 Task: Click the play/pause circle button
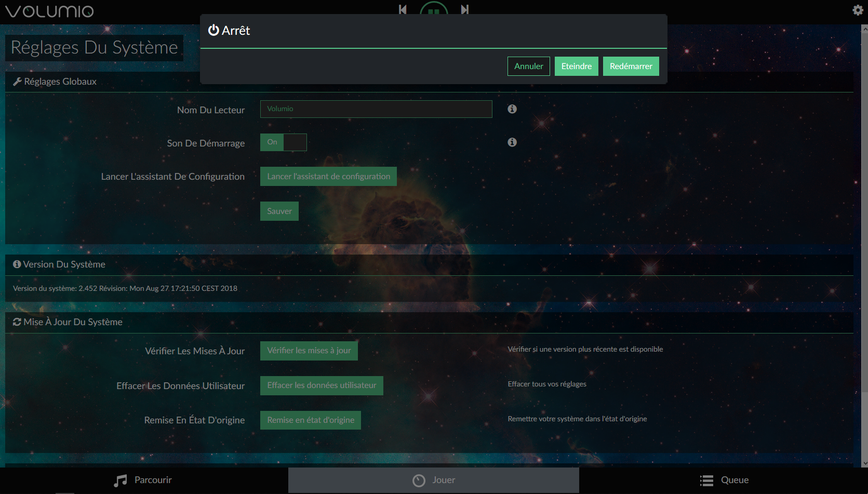pos(434,8)
